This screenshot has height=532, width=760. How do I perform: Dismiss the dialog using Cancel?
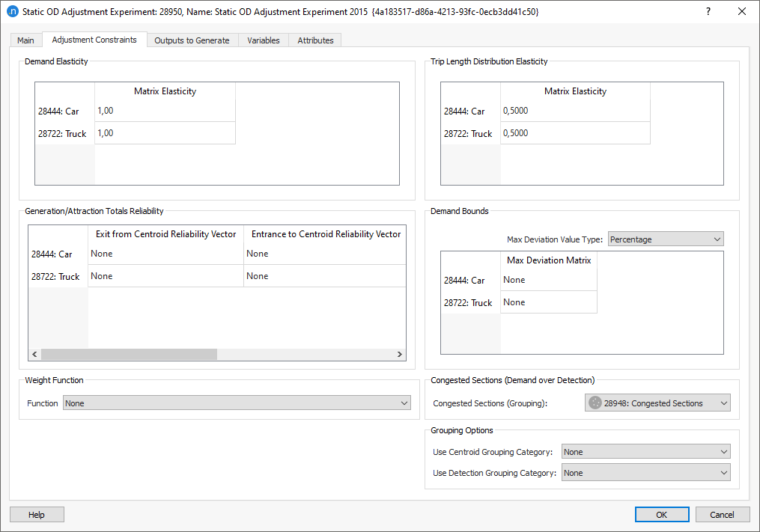click(x=722, y=514)
